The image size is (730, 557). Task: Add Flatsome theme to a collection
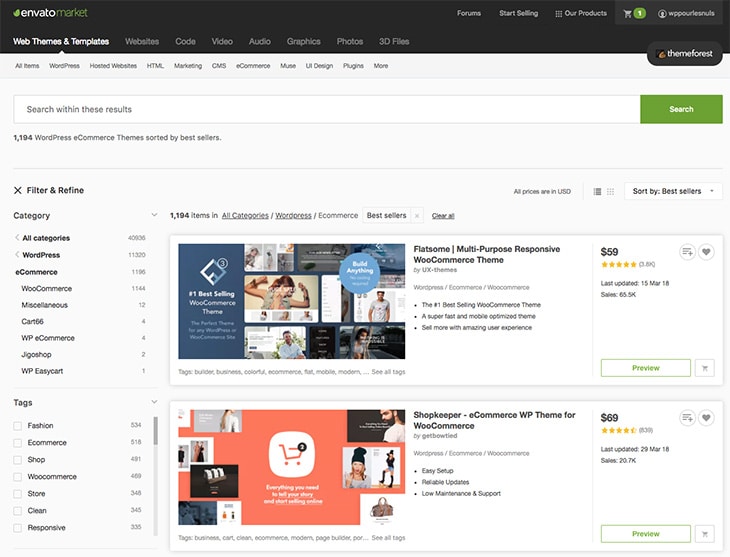click(687, 252)
